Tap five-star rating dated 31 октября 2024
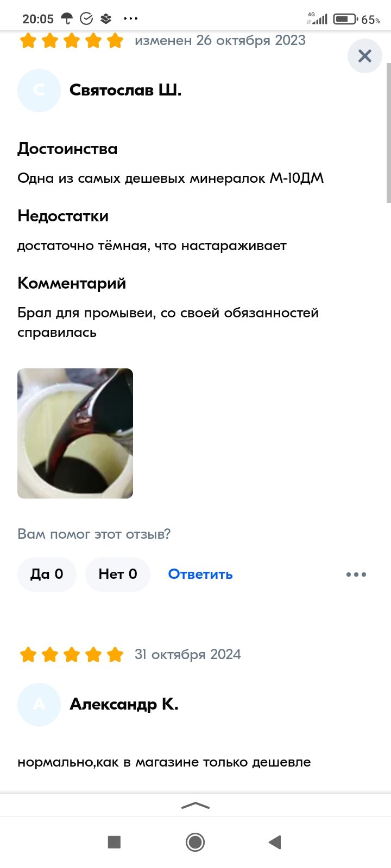This screenshot has height=868, width=391. [x=71, y=655]
